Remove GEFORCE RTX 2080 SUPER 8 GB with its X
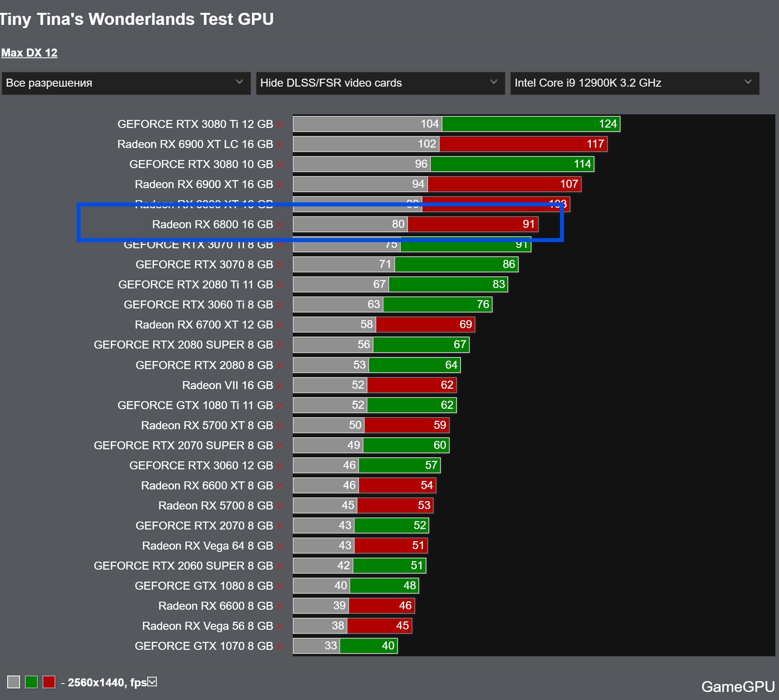 pos(280,345)
